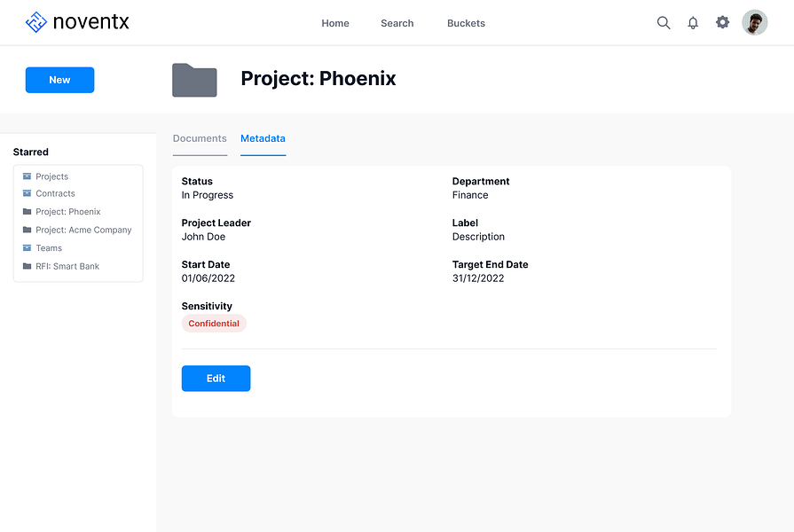Click the In Progress status value
The width and height of the screenshot is (794, 532).
(x=208, y=195)
